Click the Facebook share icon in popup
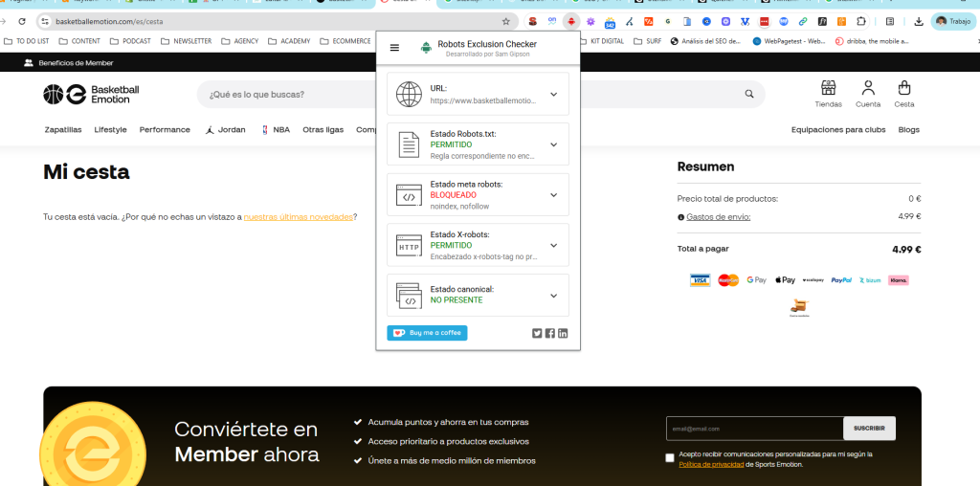The height and width of the screenshot is (486, 980). tap(550, 333)
